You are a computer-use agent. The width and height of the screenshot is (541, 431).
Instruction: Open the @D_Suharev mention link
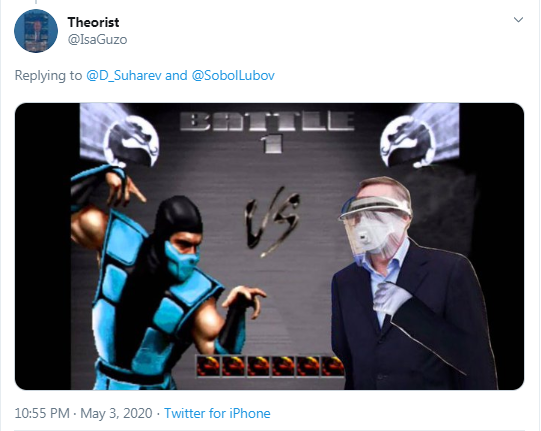pos(124,75)
